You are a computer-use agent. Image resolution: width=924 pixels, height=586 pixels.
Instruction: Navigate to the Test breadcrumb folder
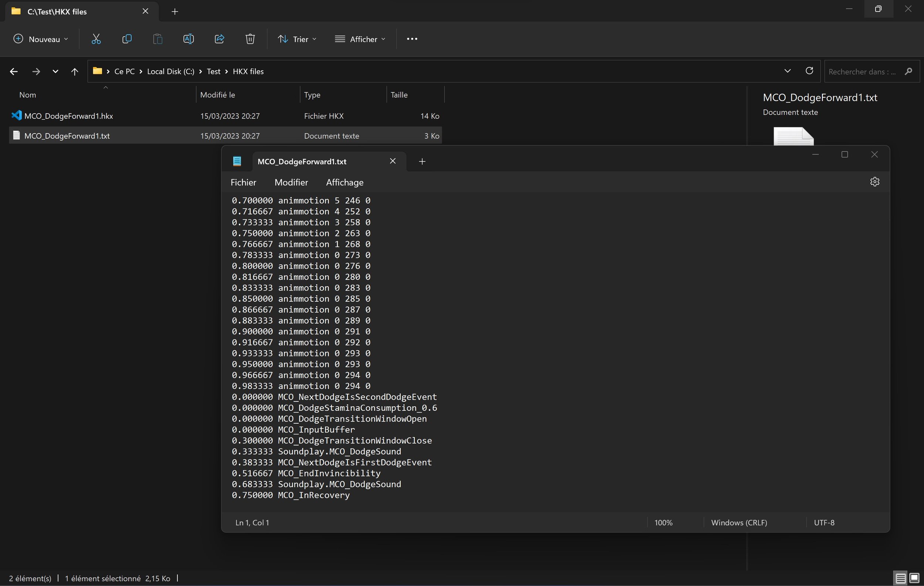coord(213,71)
